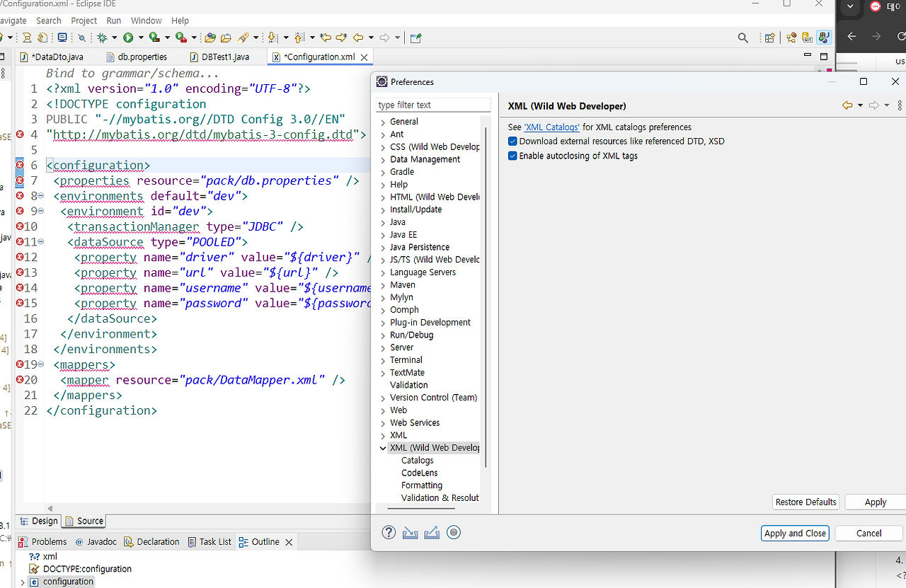
Task: Select the configuration node in Outline
Action: coord(68,582)
